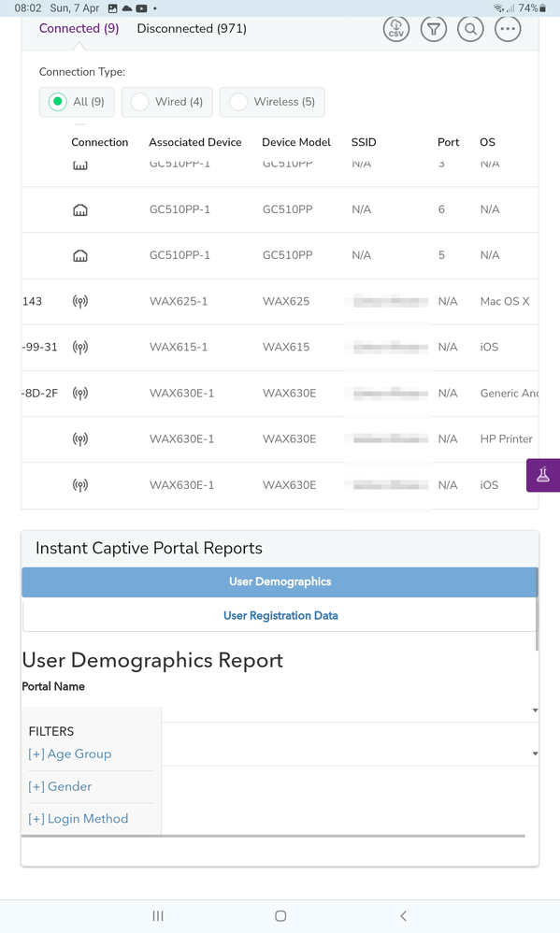This screenshot has width=560, height=933.
Task: Sort by the SSID column header
Action: pyautogui.click(x=364, y=142)
